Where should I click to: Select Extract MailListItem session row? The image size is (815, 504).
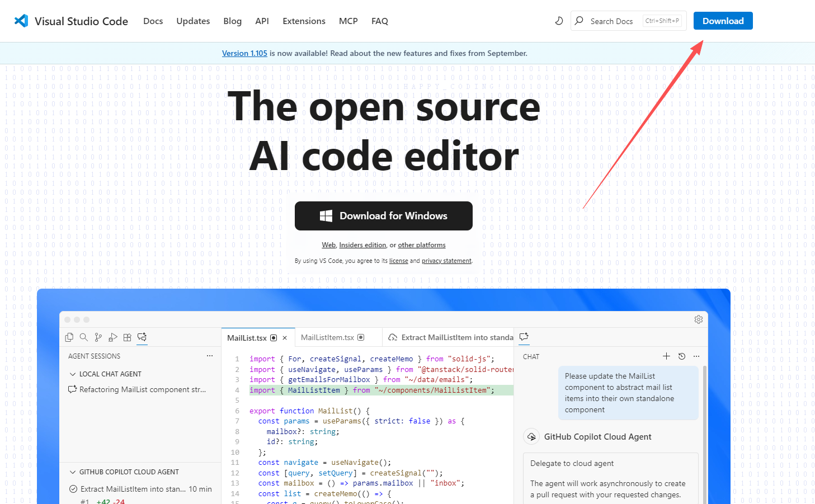coord(140,489)
